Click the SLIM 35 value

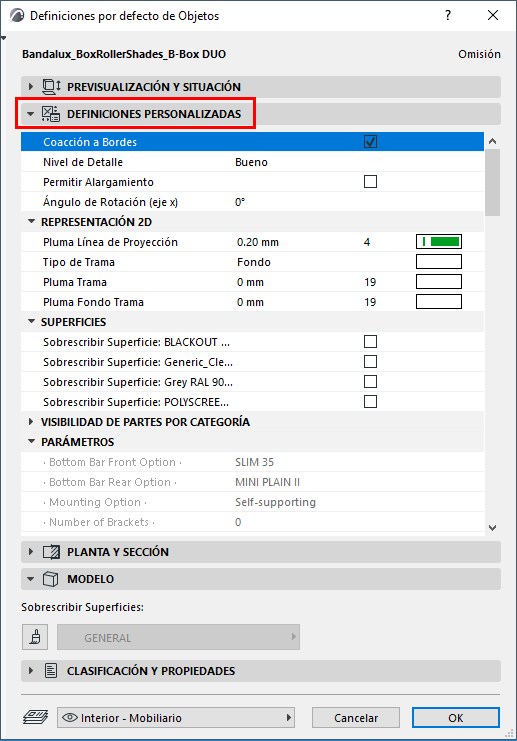[x=254, y=462]
